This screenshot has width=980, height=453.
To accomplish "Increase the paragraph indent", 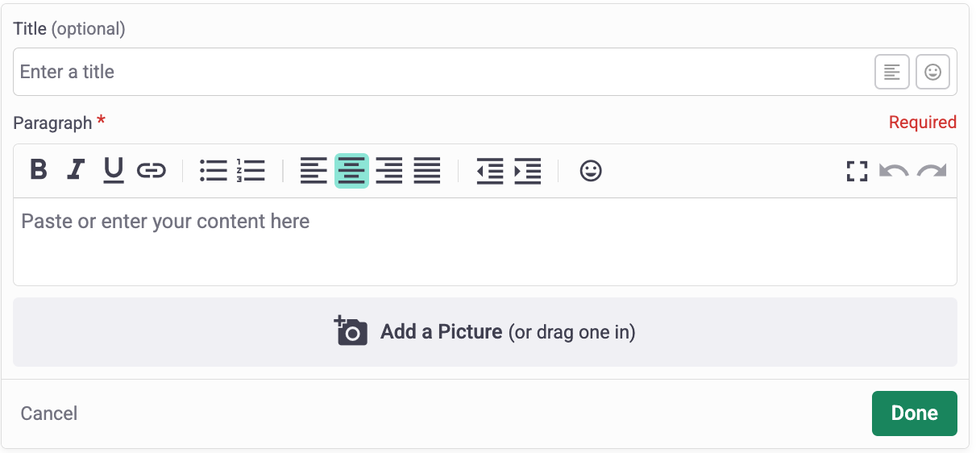I will (528, 170).
